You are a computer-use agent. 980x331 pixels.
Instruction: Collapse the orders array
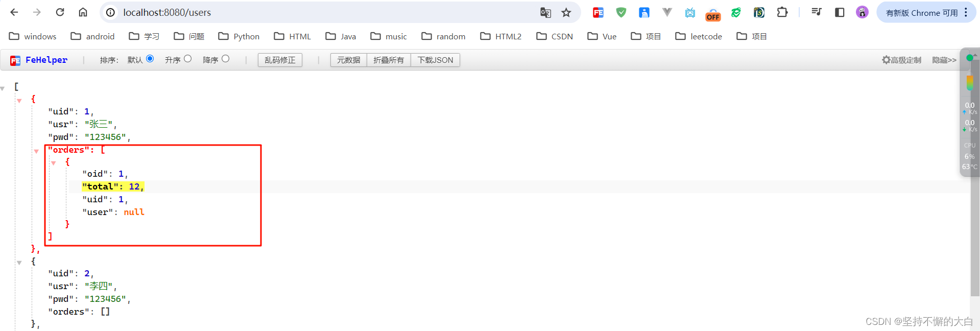pos(36,151)
